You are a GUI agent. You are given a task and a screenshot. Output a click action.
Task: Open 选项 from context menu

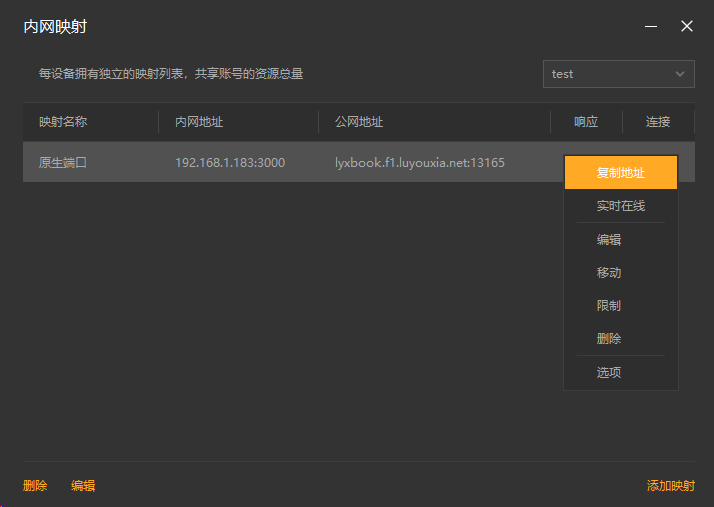(x=609, y=373)
